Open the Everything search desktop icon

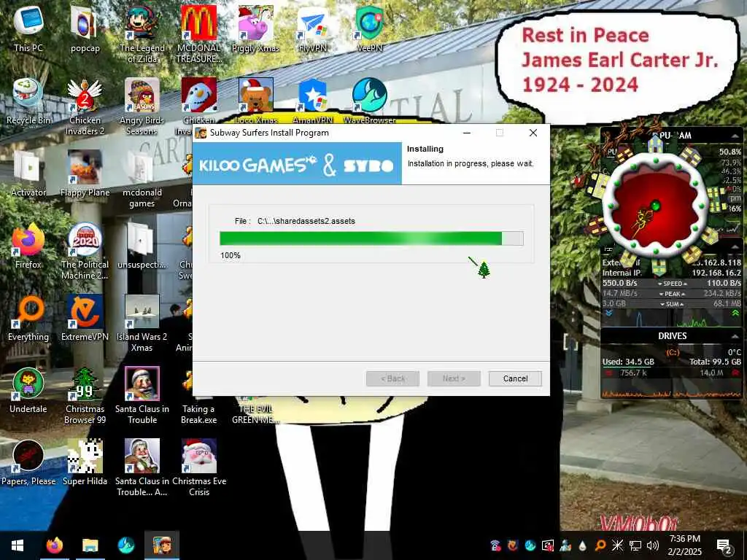[x=28, y=318]
